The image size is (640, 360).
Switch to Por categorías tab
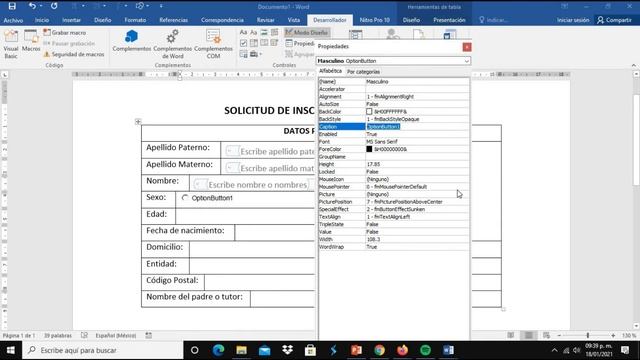363,72
